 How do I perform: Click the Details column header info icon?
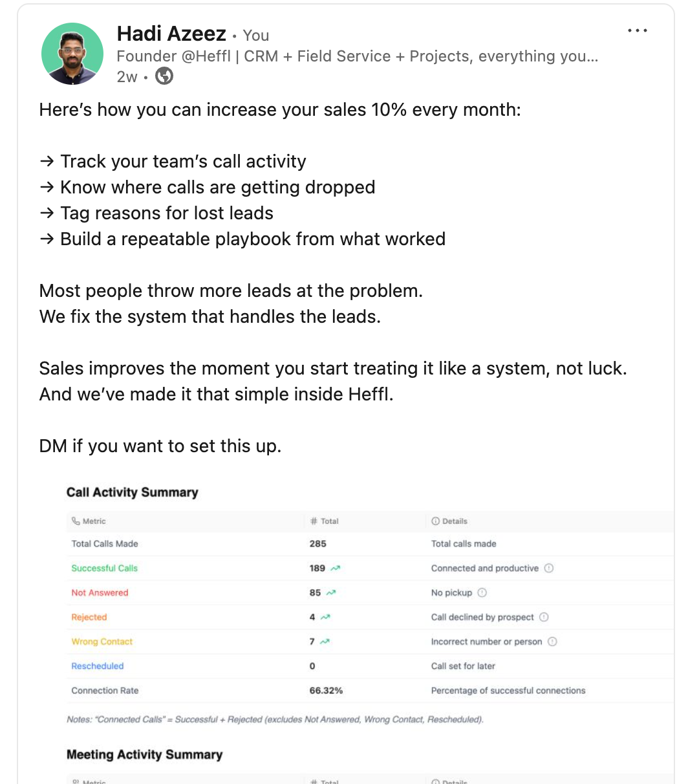pos(435,521)
